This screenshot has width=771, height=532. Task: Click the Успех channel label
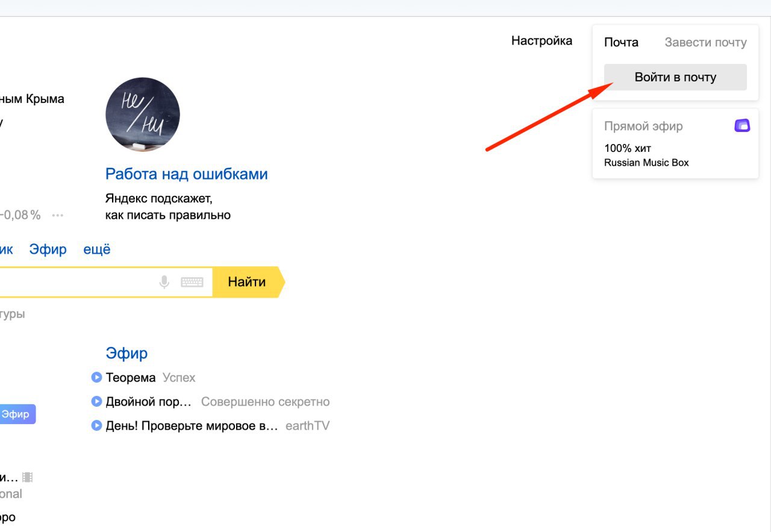(179, 378)
